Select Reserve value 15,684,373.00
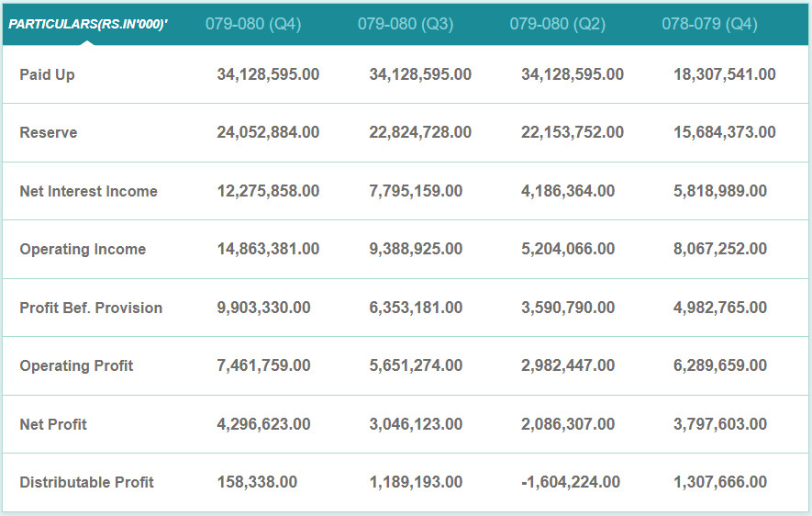812x516 pixels. point(725,132)
